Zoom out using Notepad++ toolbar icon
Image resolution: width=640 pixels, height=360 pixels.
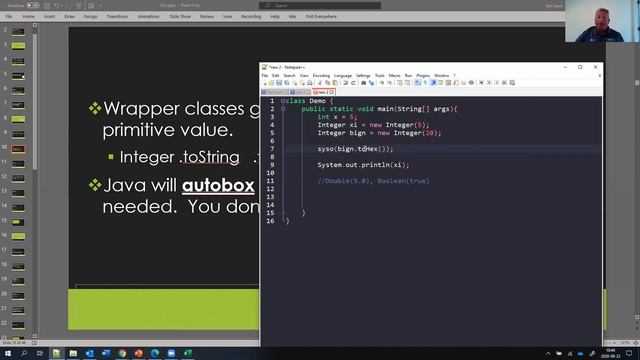(x=390, y=83)
